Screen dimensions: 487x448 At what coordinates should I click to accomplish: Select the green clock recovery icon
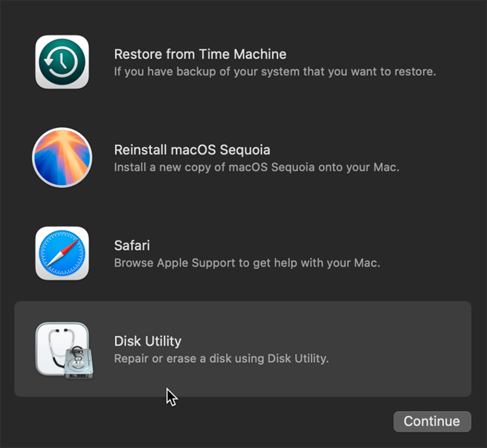point(62,61)
